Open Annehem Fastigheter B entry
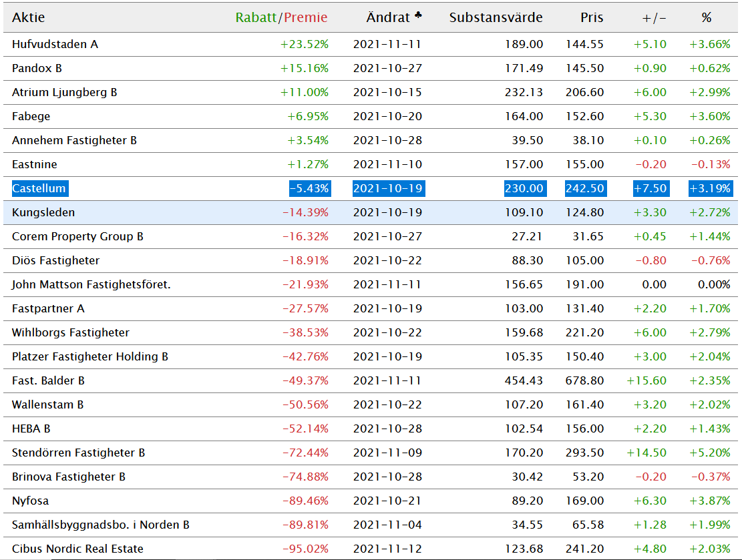Image resolution: width=742 pixels, height=560 pixels. [74, 140]
